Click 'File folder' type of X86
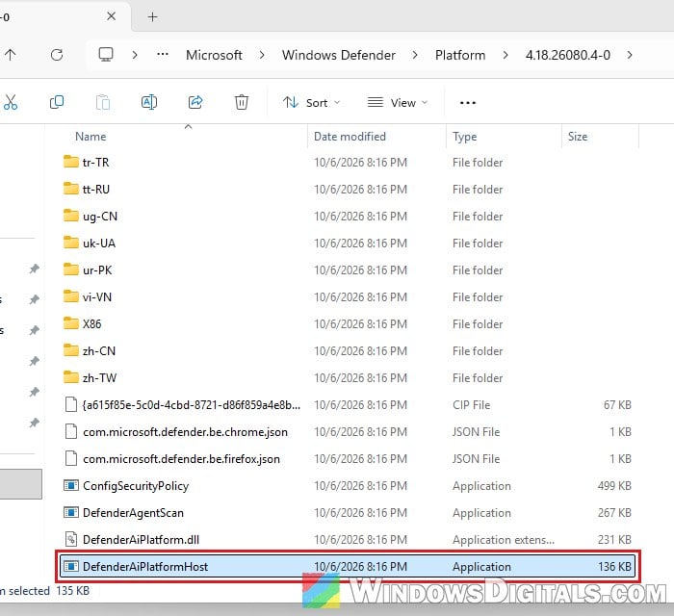 (x=478, y=324)
